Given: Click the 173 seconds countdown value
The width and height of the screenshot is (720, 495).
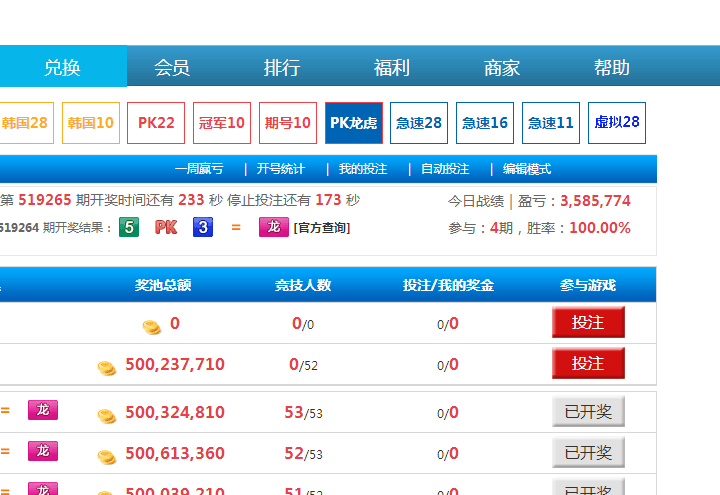Looking at the screenshot, I should point(328,200).
